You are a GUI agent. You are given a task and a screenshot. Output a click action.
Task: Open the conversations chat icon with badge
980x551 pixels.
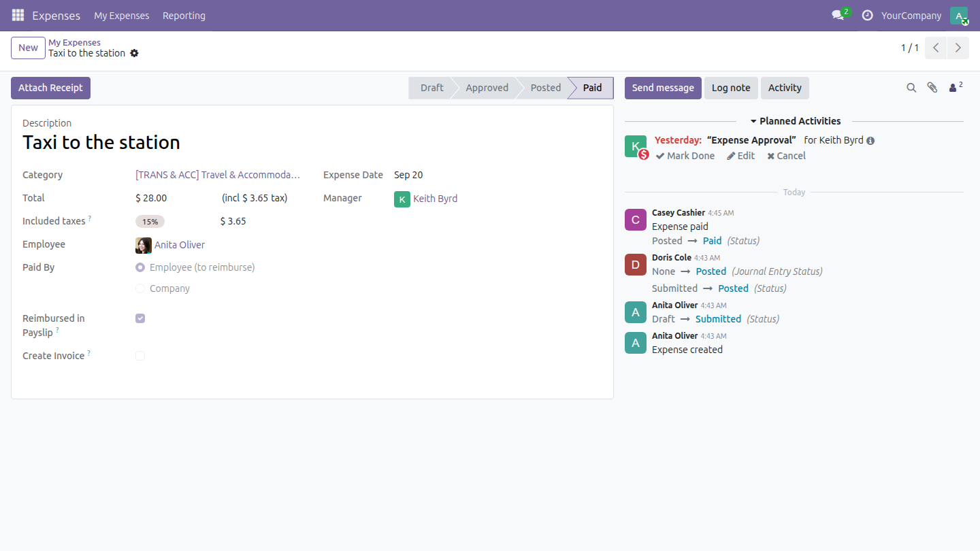pyautogui.click(x=838, y=15)
